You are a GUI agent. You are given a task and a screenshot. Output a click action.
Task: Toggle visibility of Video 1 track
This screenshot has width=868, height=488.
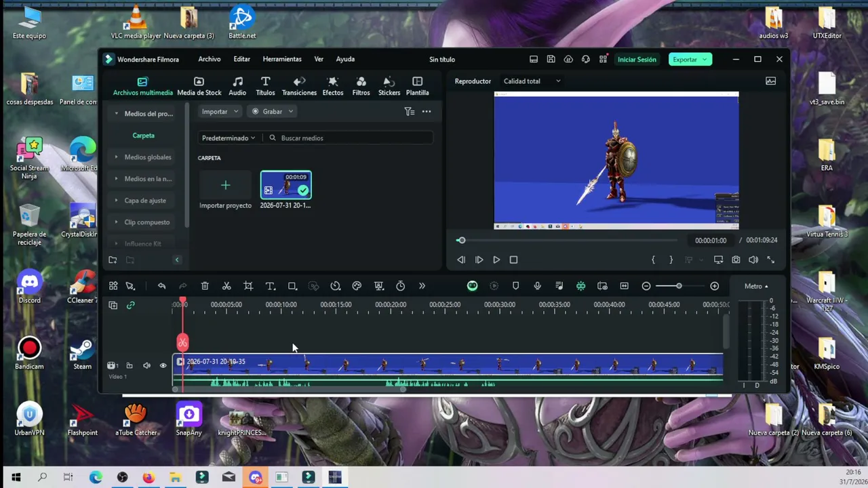pyautogui.click(x=163, y=365)
